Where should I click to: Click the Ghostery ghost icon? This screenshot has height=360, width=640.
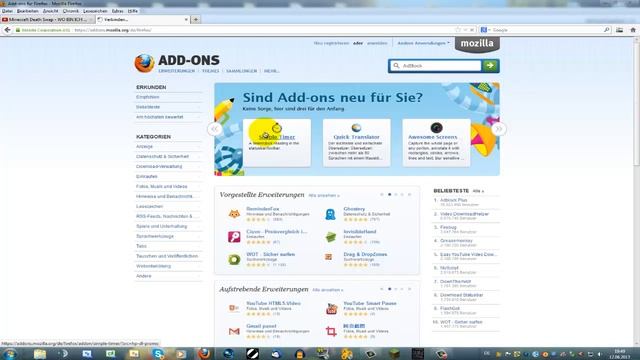tap(330, 214)
